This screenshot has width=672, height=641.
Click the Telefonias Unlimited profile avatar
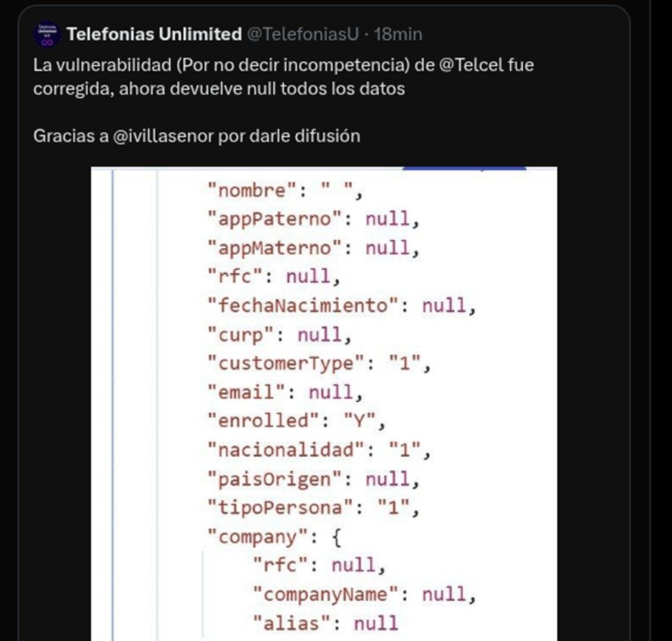click(x=48, y=34)
